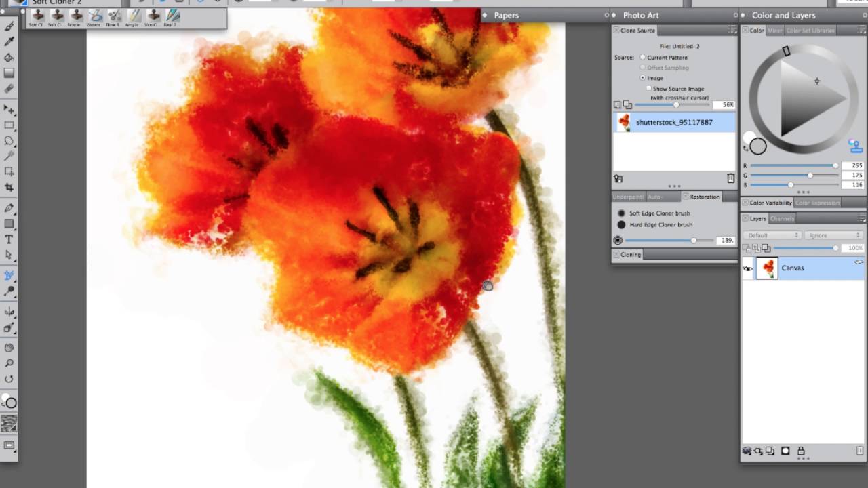Screen dimensions: 868x488
Task: Choose the Real 2 brush variant thumbnail
Action: click(x=173, y=17)
